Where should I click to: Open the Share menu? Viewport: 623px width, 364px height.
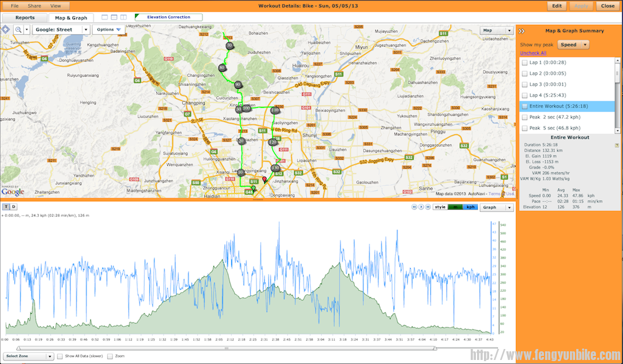[x=33, y=5]
